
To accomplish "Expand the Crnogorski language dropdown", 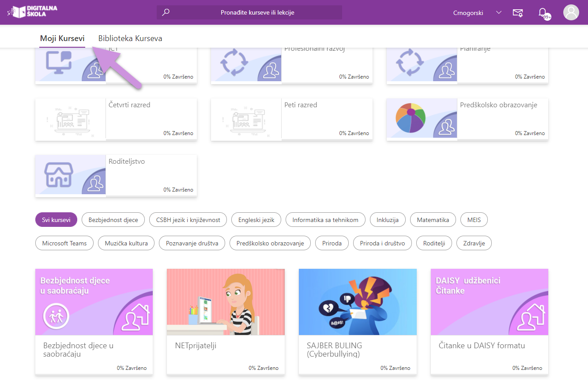I will click(477, 13).
